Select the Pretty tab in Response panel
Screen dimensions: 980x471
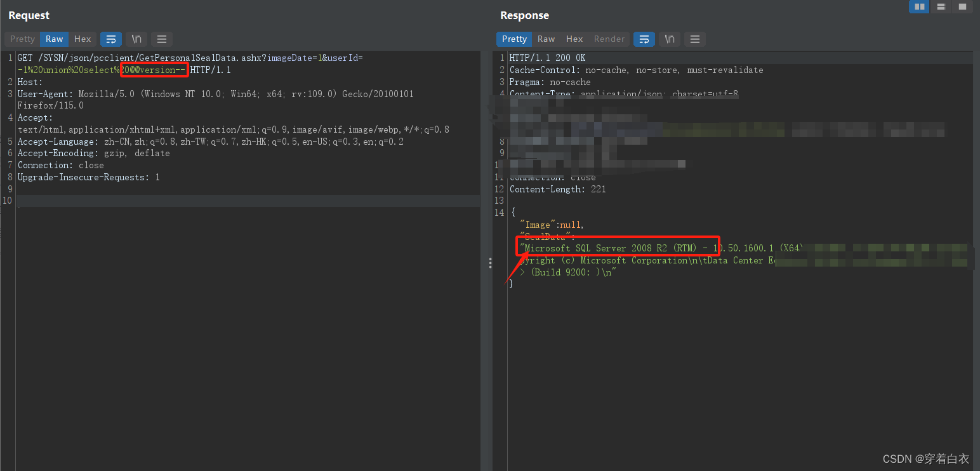pyautogui.click(x=514, y=39)
